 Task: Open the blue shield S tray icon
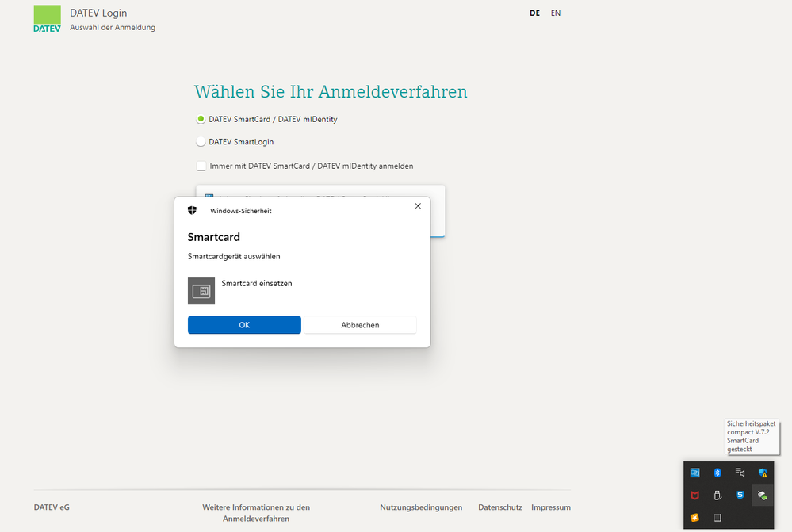pyautogui.click(x=740, y=495)
